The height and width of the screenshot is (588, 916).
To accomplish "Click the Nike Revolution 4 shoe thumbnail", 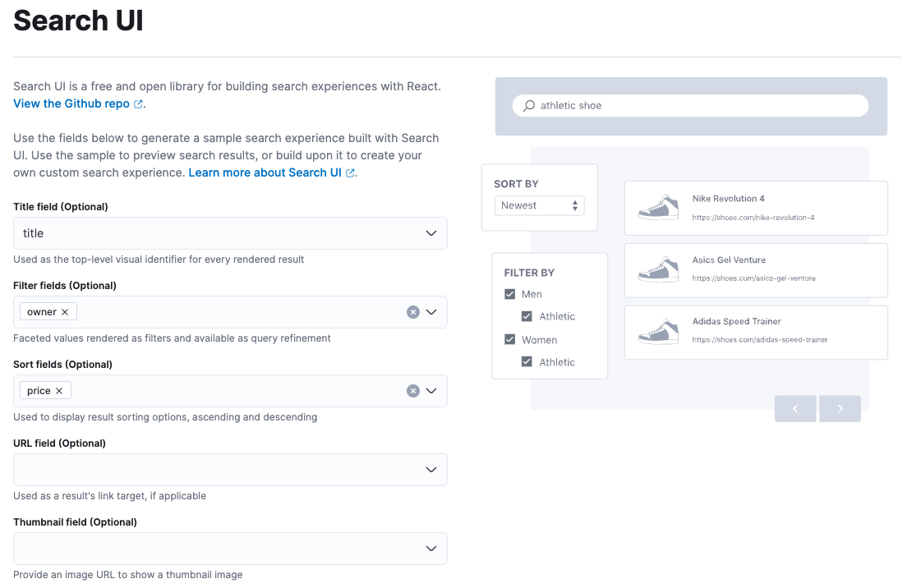I will point(660,207).
